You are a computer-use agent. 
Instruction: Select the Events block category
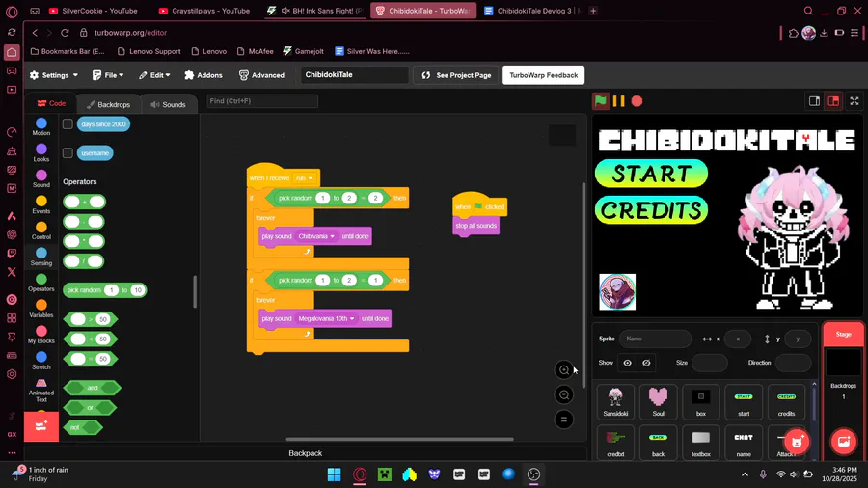click(41, 204)
